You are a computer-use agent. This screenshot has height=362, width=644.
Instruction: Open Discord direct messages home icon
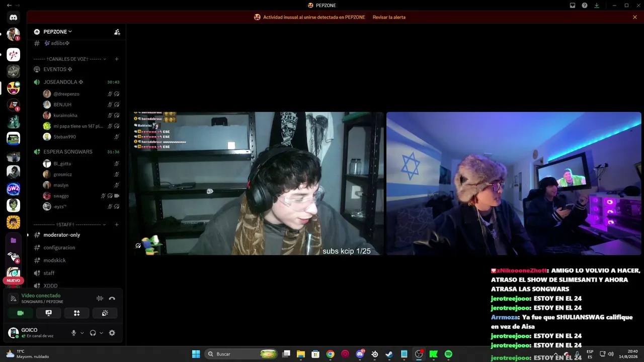point(13,18)
